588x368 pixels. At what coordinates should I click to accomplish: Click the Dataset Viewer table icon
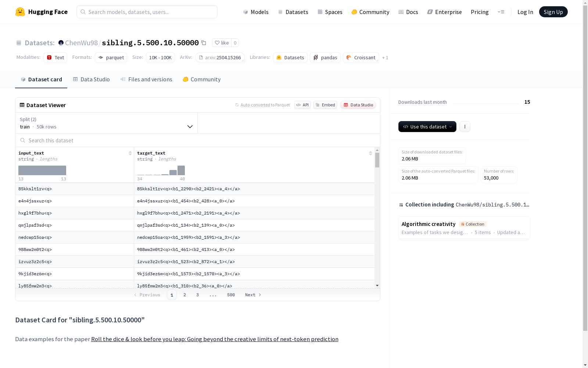pyautogui.click(x=22, y=105)
